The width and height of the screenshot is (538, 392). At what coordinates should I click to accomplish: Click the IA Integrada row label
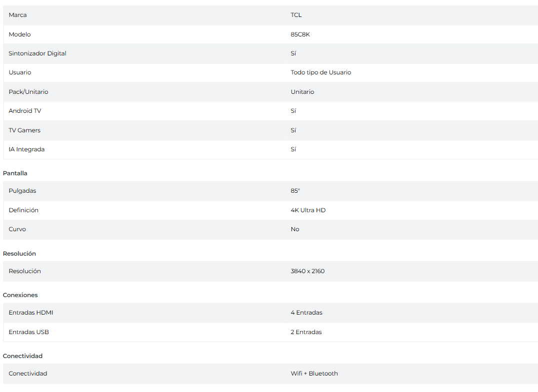(x=26, y=149)
